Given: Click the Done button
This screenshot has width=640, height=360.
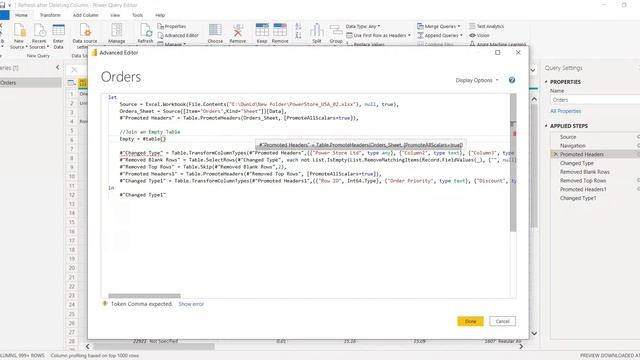Looking at the screenshot, I should point(470,321).
